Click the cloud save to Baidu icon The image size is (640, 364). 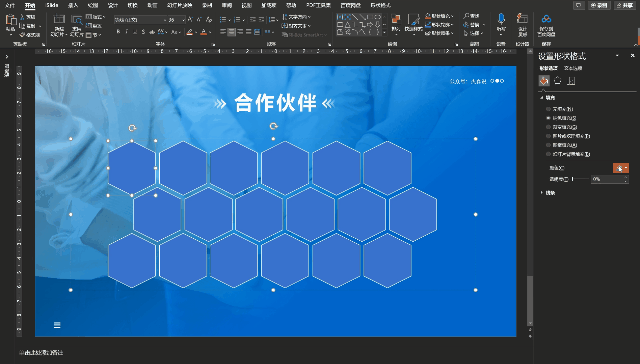(546, 24)
